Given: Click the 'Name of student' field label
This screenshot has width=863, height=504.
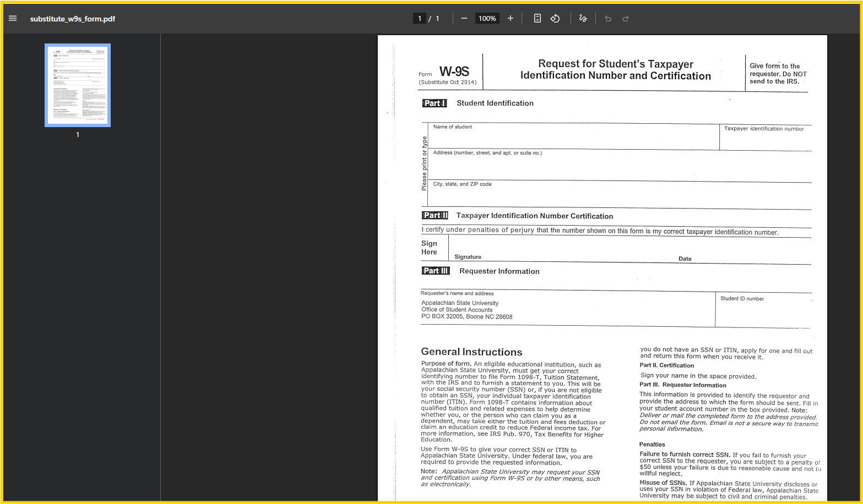Looking at the screenshot, I should [x=453, y=127].
